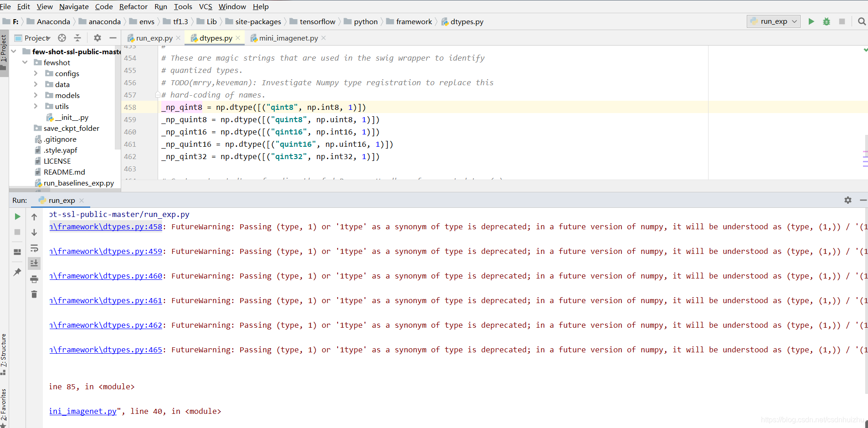Click the print icon in Run panel
This screenshot has height=428, width=868.
point(34,279)
